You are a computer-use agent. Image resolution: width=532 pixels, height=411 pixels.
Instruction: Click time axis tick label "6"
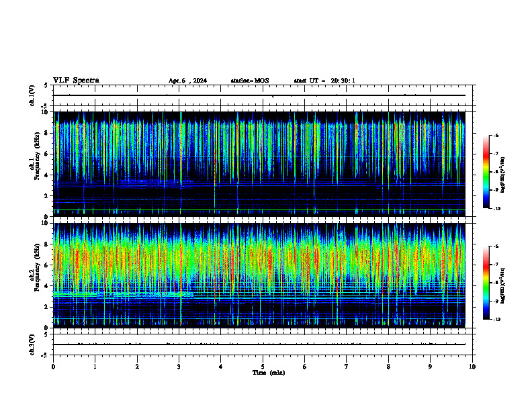(305, 367)
